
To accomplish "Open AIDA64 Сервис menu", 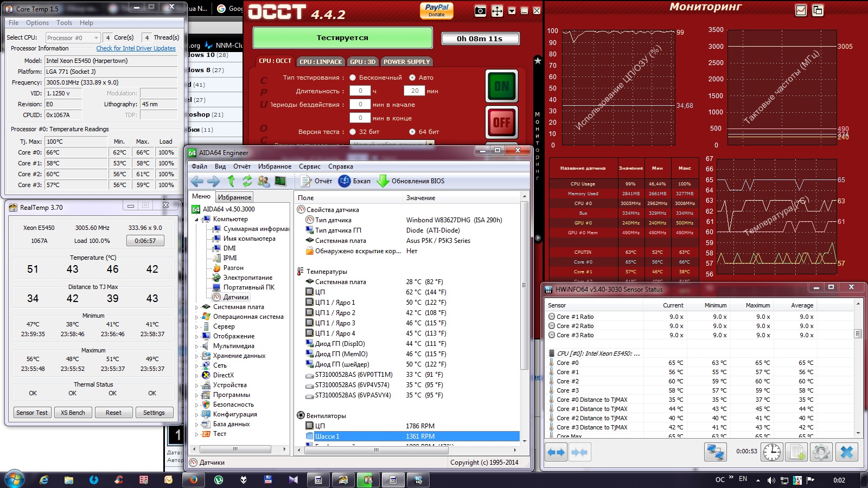I will 310,166.
